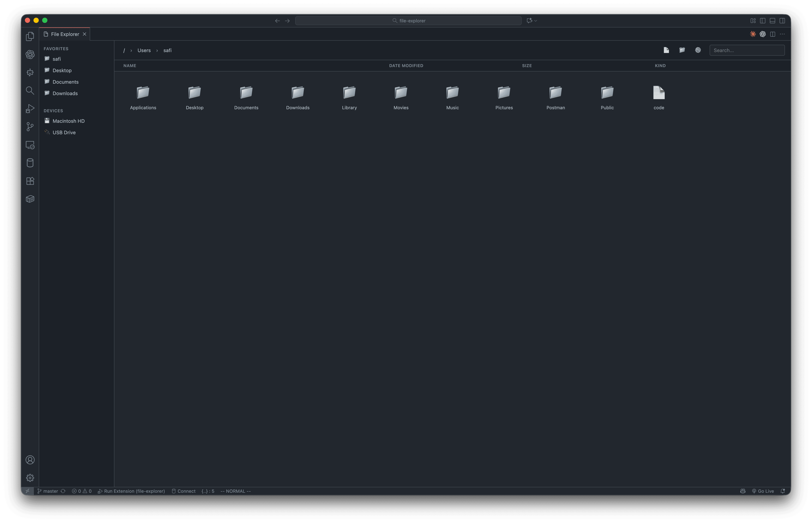Open the Extensions view icon
Screen dimensions: 812x523
30,181
